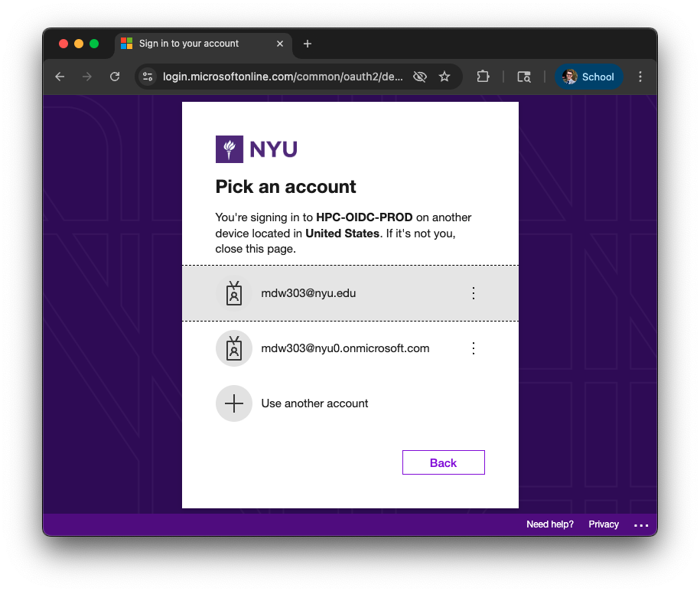
Task: Open the Privacy link
Action: [x=604, y=524]
